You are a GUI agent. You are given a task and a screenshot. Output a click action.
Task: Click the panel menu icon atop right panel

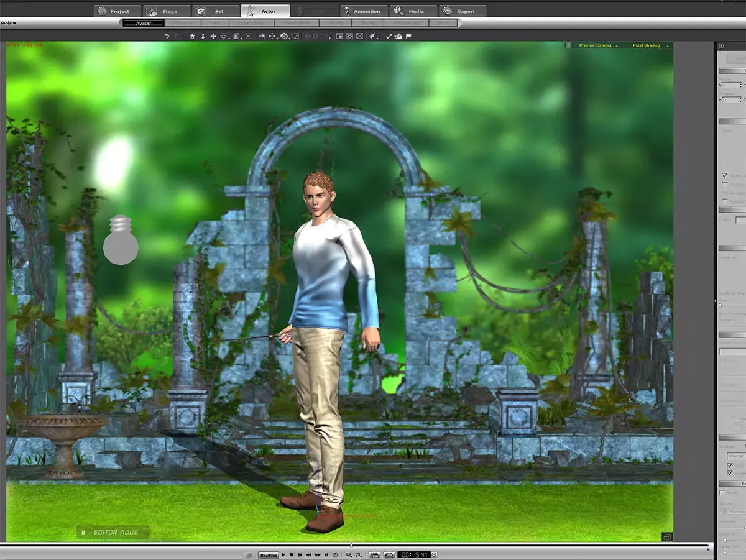click(x=721, y=46)
